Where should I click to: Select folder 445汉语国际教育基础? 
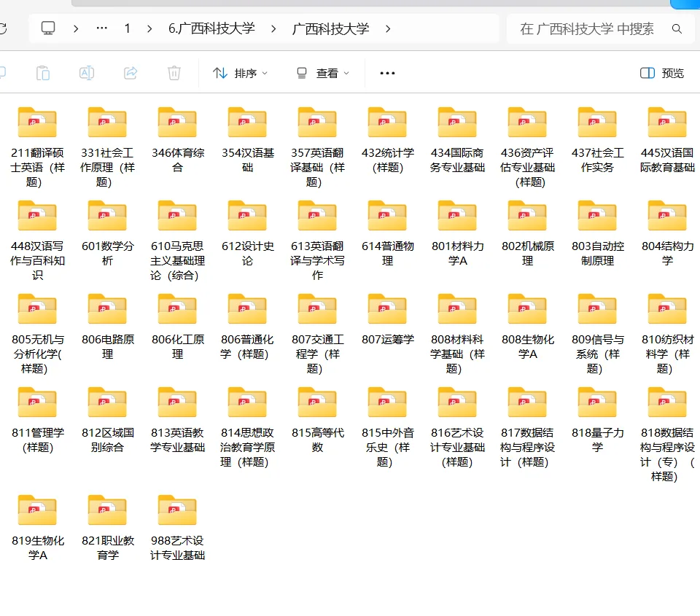(667, 139)
